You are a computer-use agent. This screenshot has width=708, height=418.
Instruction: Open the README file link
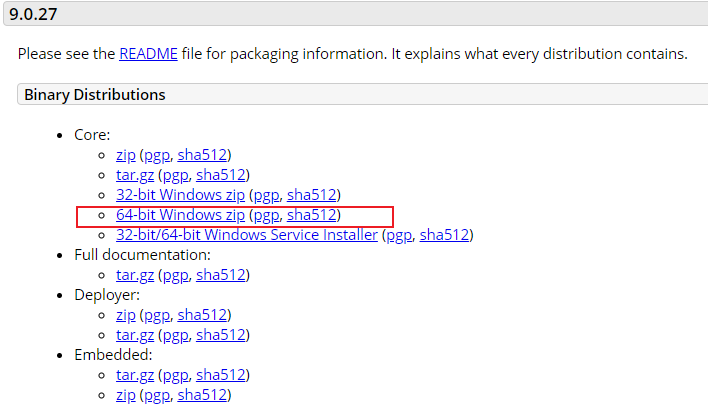(x=148, y=54)
